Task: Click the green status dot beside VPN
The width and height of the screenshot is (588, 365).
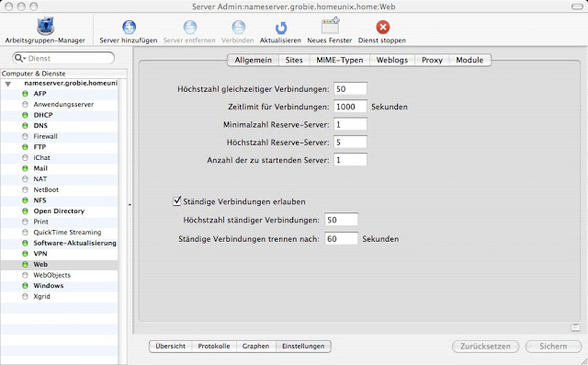Action: pyautogui.click(x=25, y=254)
